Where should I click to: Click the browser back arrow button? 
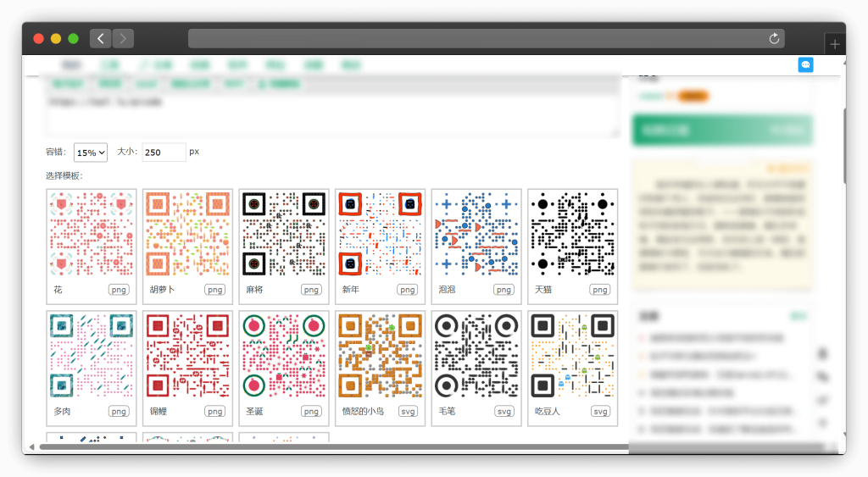tap(100, 38)
